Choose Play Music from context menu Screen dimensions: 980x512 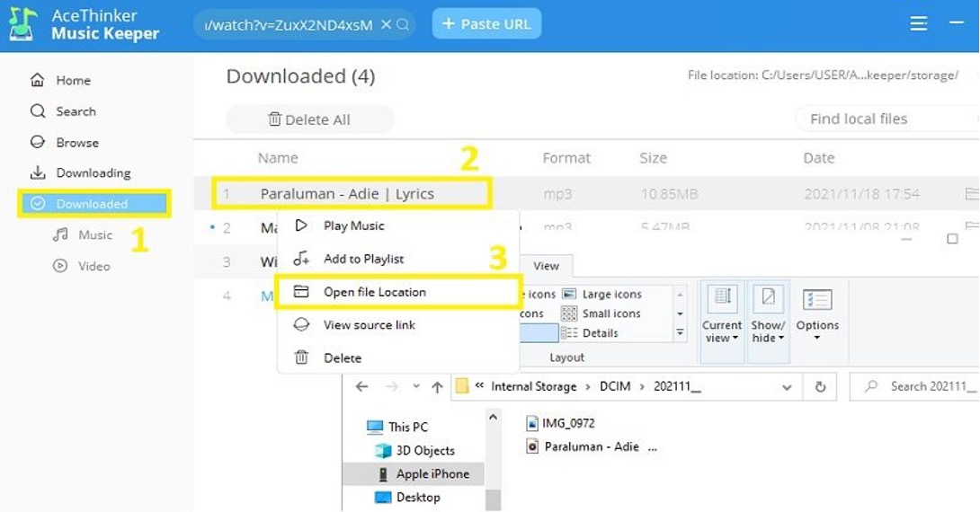click(x=399, y=226)
